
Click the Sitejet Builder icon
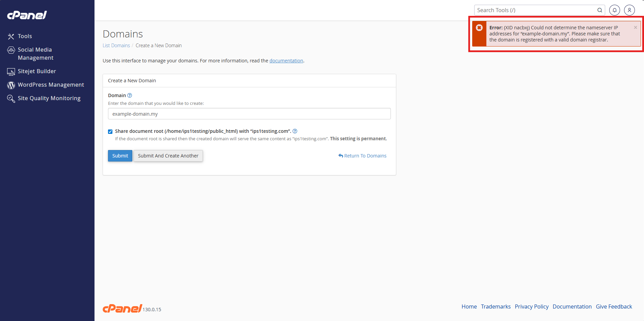point(11,71)
